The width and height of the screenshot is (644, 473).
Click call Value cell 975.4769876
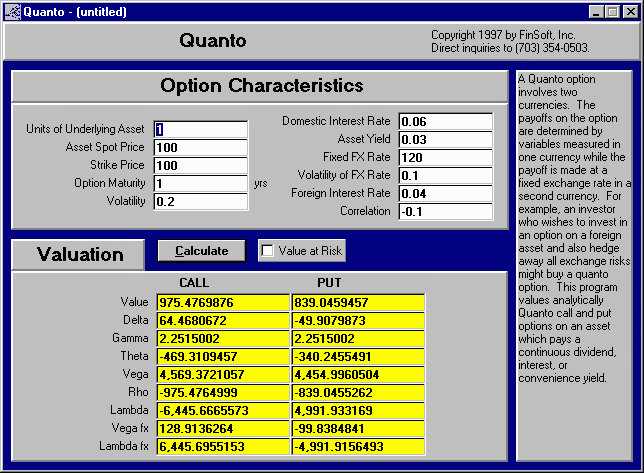223,303
